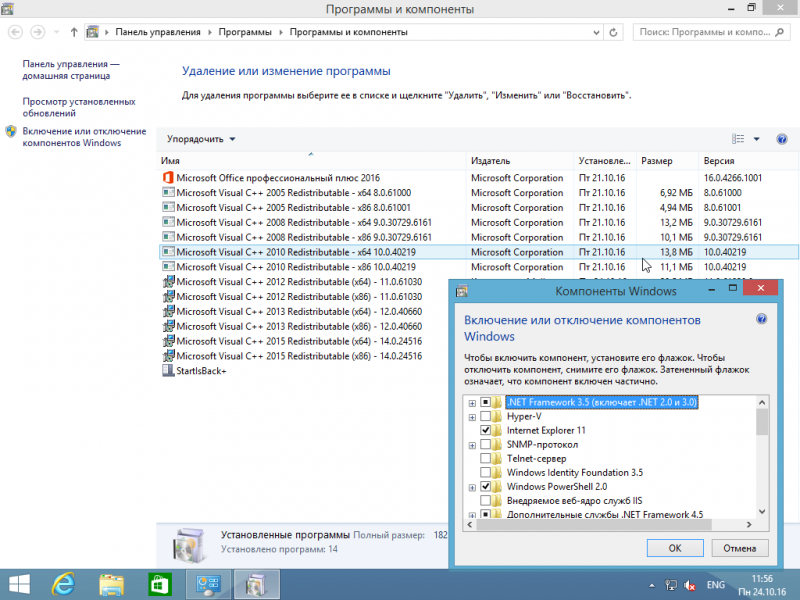Enable Telnet-сервер checkbox
This screenshot has height=600, width=800.
point(485,458)
